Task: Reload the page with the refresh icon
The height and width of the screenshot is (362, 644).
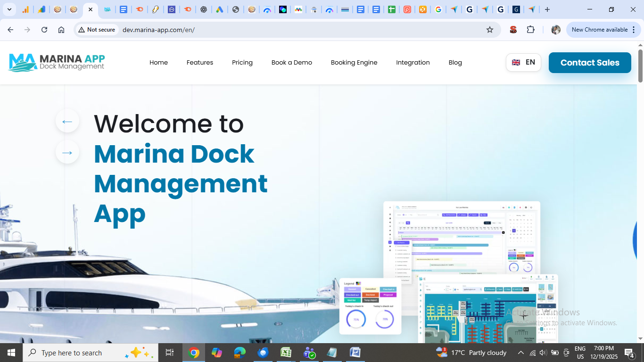Action: [44, 29]
